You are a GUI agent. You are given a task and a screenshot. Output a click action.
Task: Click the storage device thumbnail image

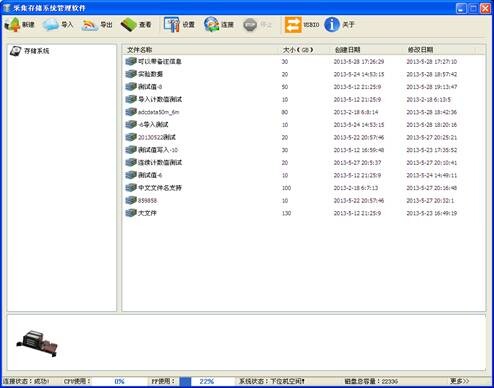pyautogui.click(x=37, y=344)
